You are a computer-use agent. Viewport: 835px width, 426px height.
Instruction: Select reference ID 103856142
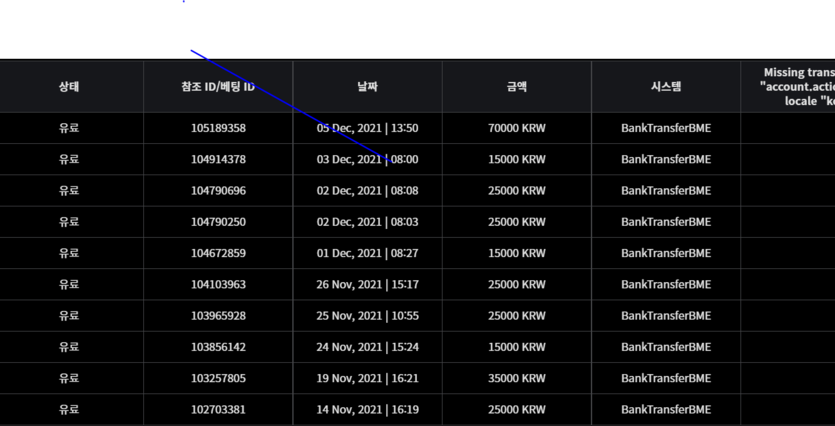point(218,347)
